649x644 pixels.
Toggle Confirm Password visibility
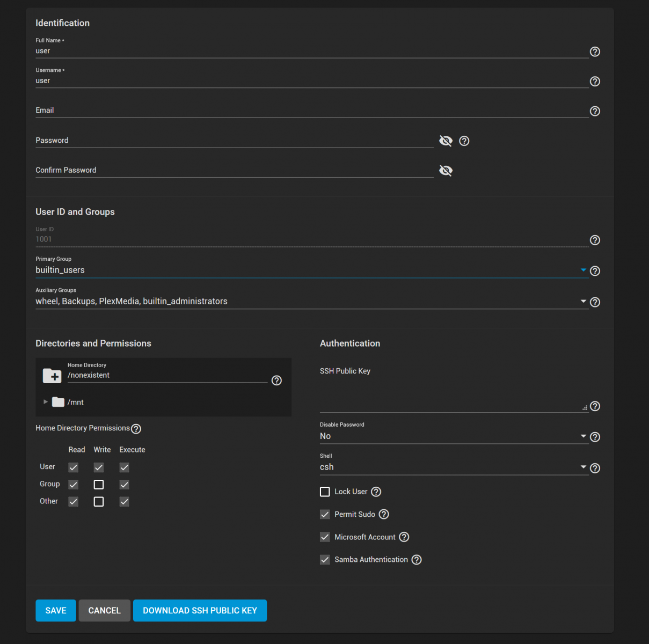coord(446,171)
